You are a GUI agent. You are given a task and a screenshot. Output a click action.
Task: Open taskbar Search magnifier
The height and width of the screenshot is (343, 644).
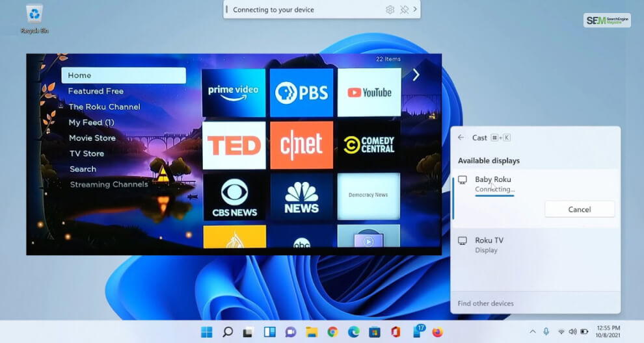tap(228, 332)
